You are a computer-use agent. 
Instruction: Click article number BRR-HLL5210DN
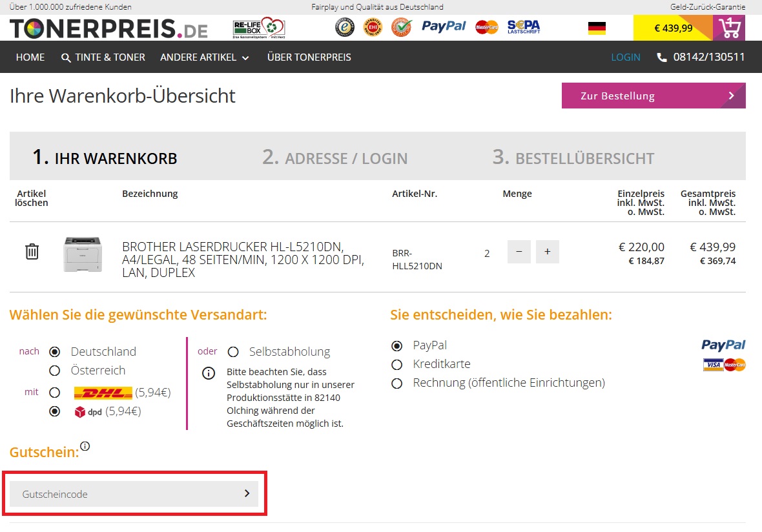click(x=417, y=260)
